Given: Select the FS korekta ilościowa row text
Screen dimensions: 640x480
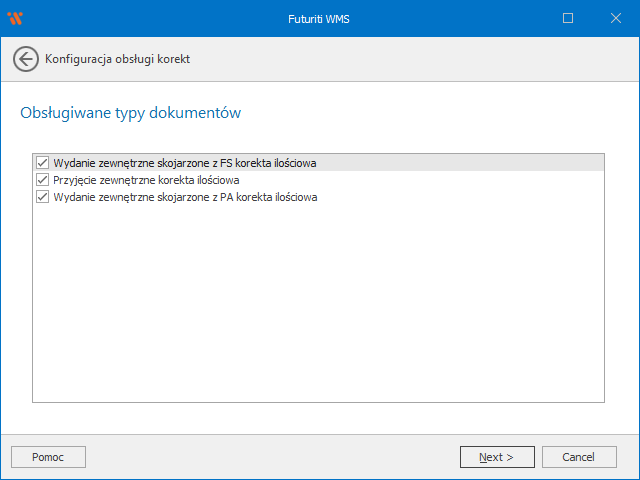Looking at the screenshot, I should pos(185,162).
